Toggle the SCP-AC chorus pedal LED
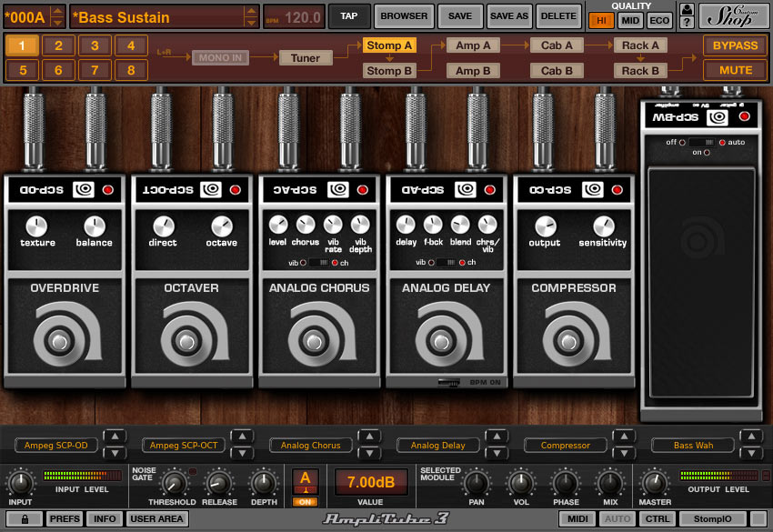The width and height of the screenshot is (773, 532). pos(362,190)
